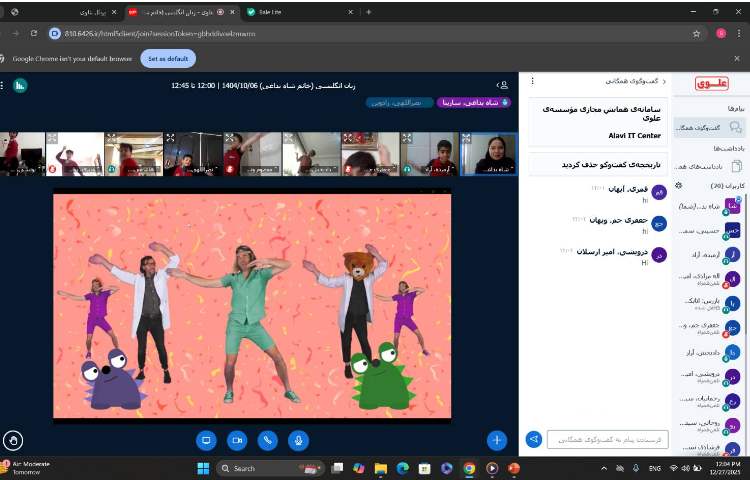The image size is (750, 480).
Task: Click the share screen button
Action: [x=207, y=439]
